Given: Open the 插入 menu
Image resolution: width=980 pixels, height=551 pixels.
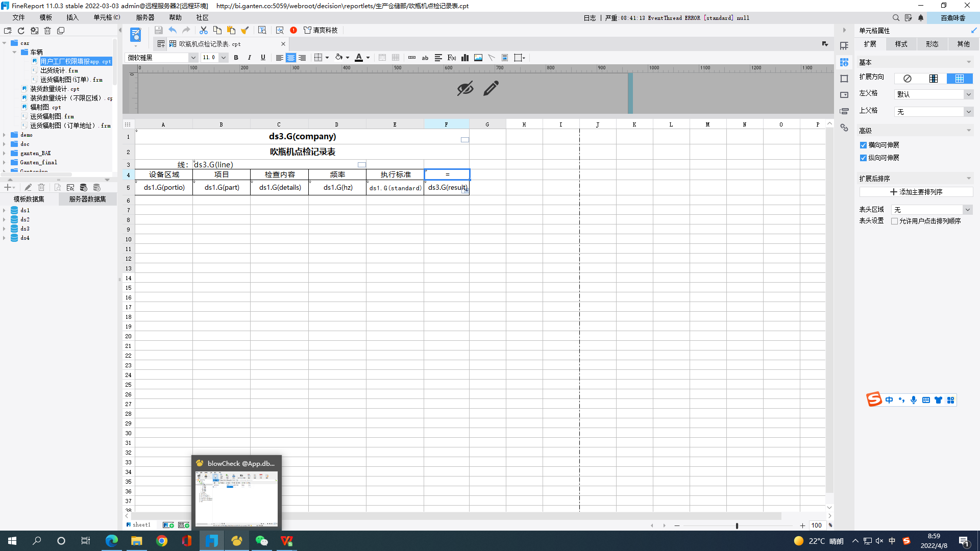Looking at the screenshot, I should [x=72, y=17].
